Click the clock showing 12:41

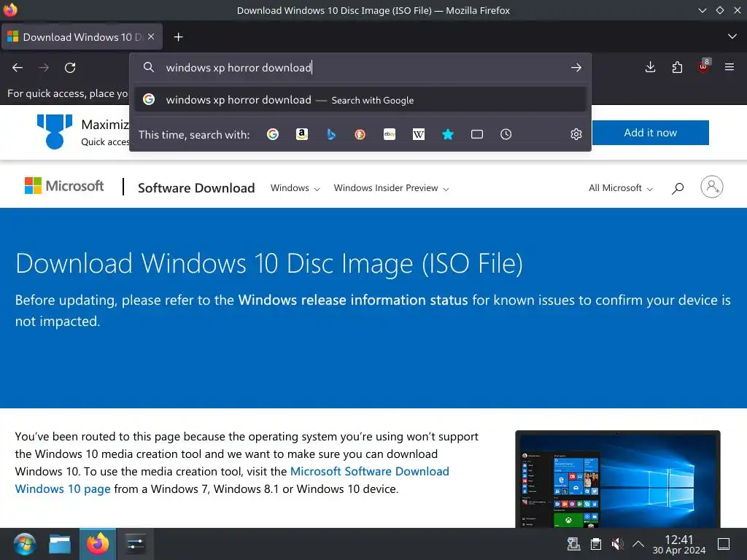(679, 544)
